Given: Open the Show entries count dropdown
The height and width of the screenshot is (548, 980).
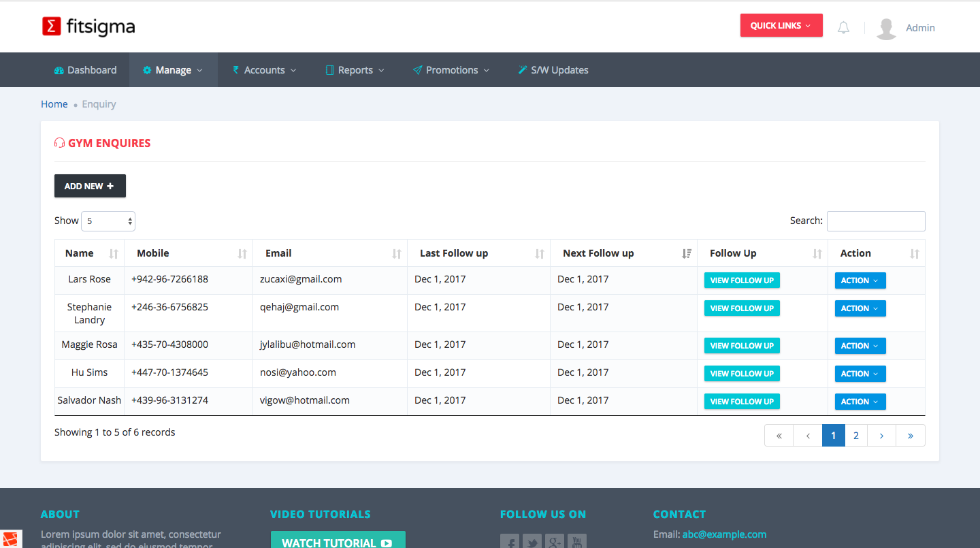Looking at the screenshot, I should 108,221.
